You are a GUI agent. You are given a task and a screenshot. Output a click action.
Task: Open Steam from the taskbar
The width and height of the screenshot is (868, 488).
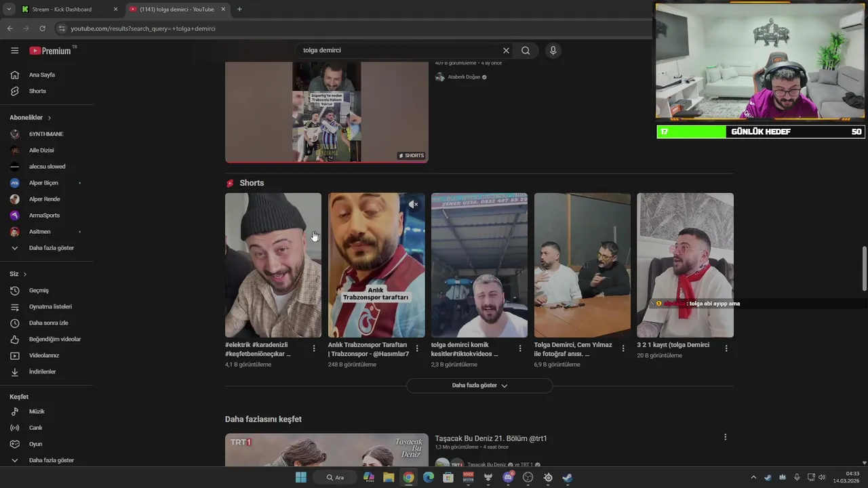[x=568, y=477]
